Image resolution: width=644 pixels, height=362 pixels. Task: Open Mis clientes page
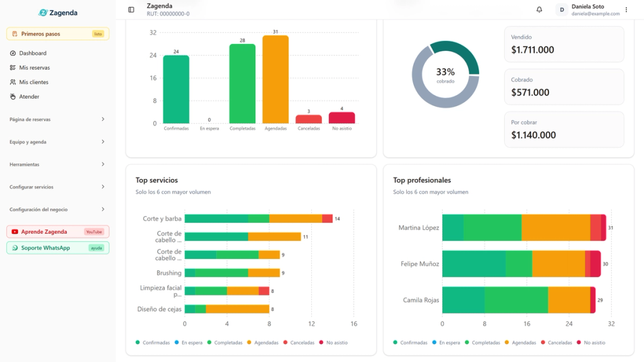[57, 82]
